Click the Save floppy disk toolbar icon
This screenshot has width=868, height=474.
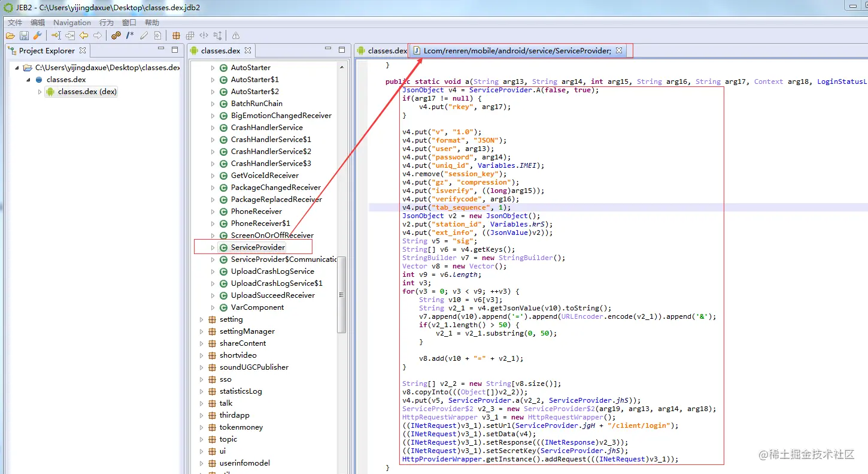coord(24,36)
